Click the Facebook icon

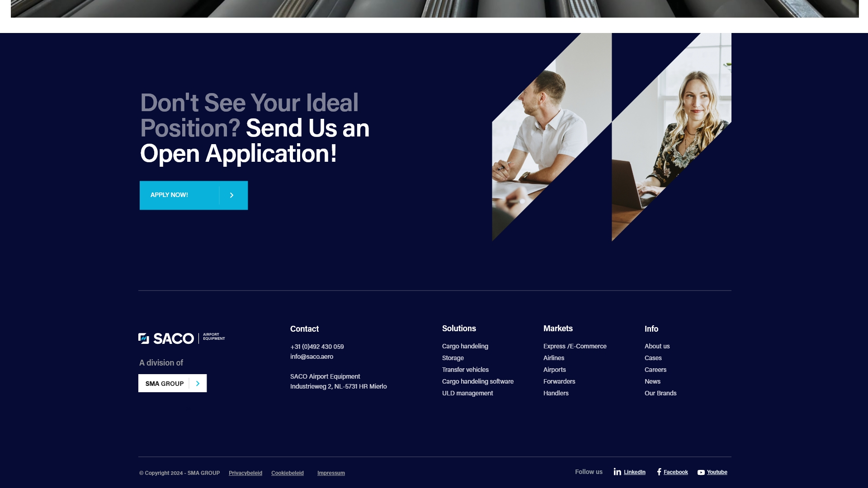click(x=659, y=472)
